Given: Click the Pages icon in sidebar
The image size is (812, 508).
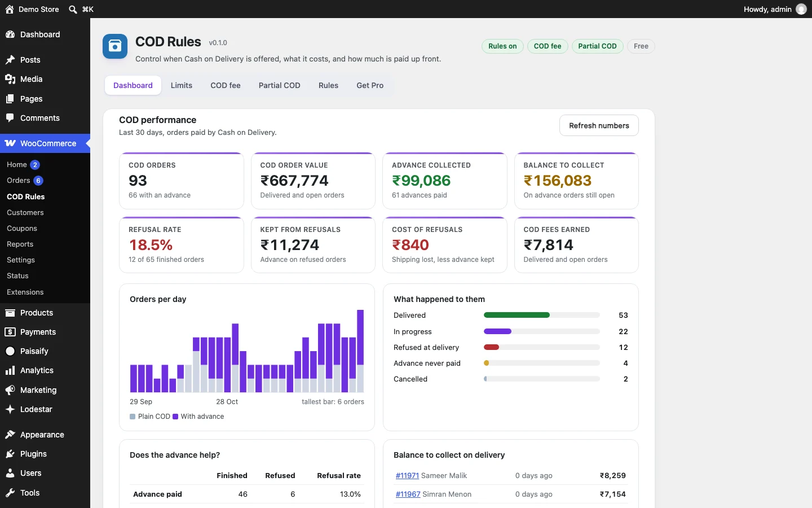Looking at the screenshot, I should [x=10, y=99].
